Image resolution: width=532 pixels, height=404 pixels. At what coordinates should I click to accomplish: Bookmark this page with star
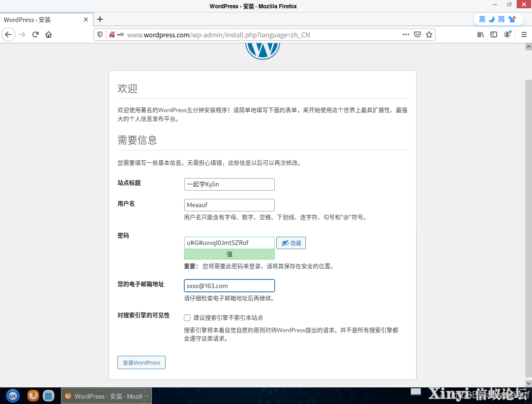pyautogui.click(x=429, y=34)
